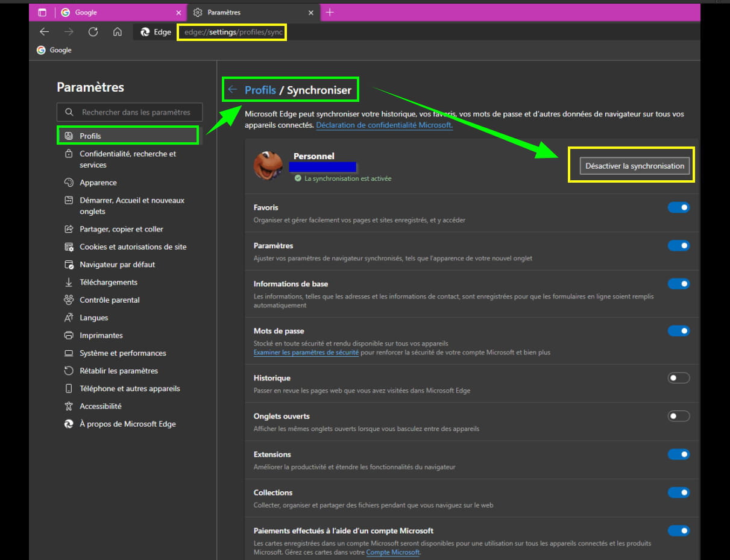Open Google from the favorites bar

54,50
